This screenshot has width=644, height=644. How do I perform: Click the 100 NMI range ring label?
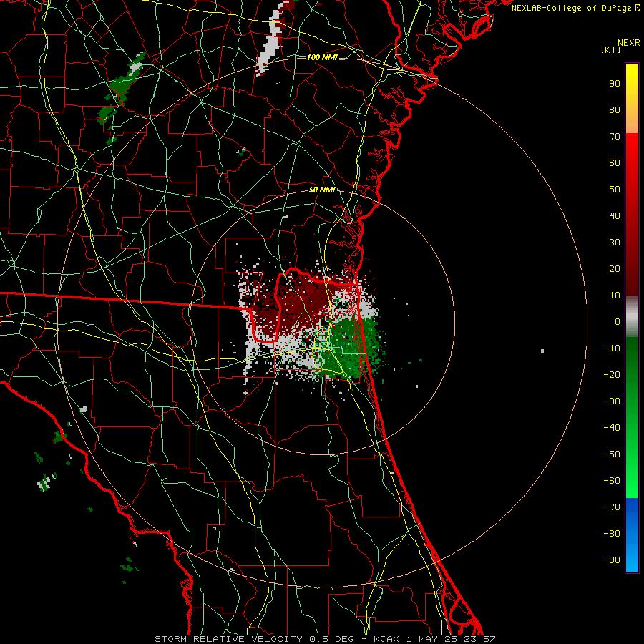pos(322,57)
